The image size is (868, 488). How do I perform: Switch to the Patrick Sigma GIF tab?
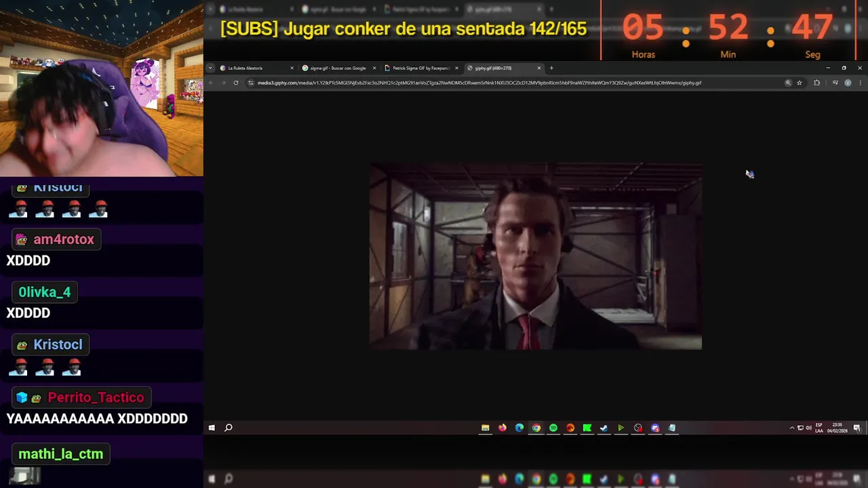420,68
